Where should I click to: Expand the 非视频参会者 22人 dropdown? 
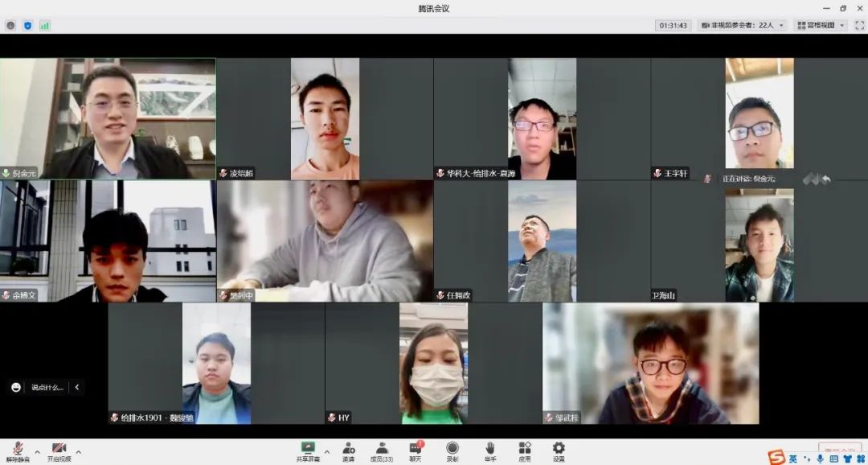[743, 26]
